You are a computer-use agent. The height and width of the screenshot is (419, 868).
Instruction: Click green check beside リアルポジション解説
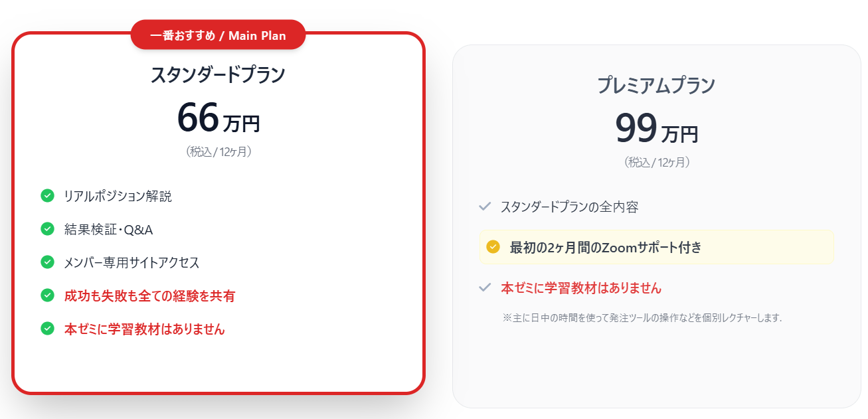(47, 195)
